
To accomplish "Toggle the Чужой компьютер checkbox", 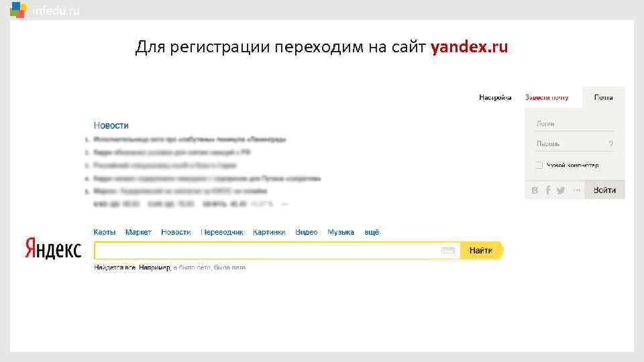I will (539, 166).
